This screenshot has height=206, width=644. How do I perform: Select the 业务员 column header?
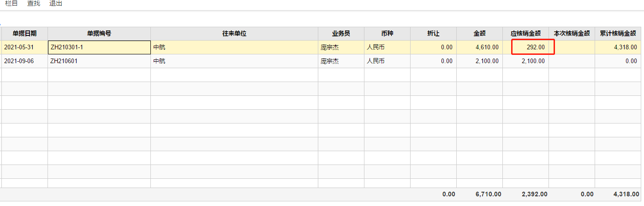click(x=341, y=33)
